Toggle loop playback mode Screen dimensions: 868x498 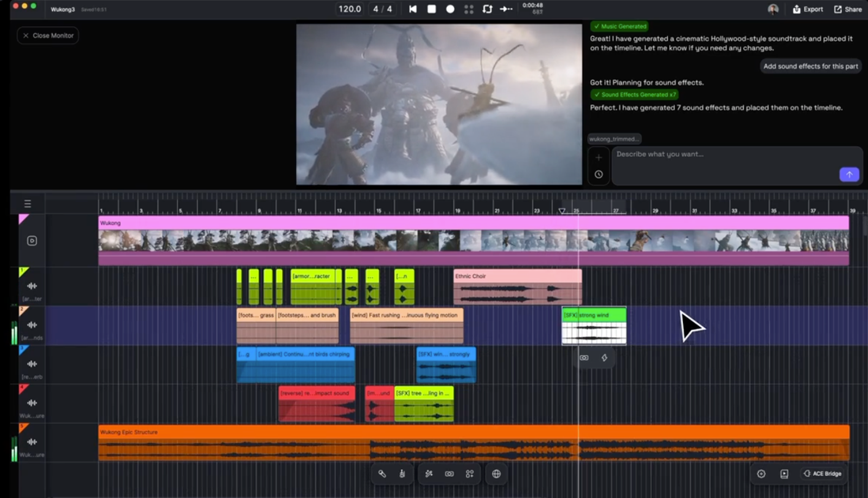click(x=487, y=9)
